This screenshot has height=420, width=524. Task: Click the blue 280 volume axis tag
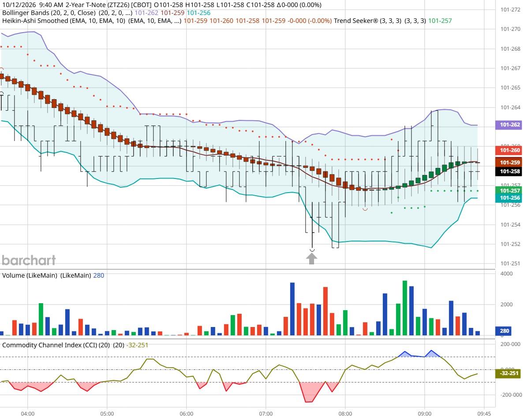point(504,331)
